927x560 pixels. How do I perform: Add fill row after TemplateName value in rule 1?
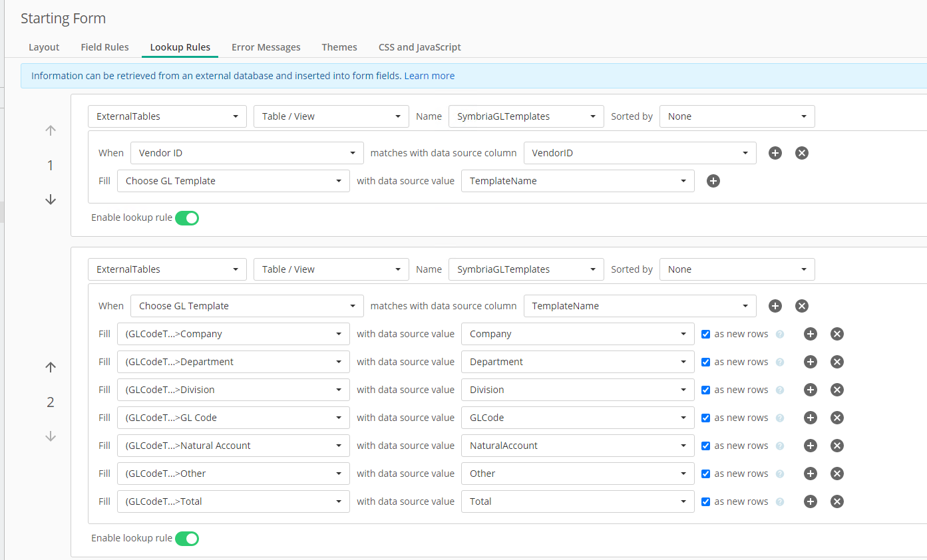coord(713,181)
